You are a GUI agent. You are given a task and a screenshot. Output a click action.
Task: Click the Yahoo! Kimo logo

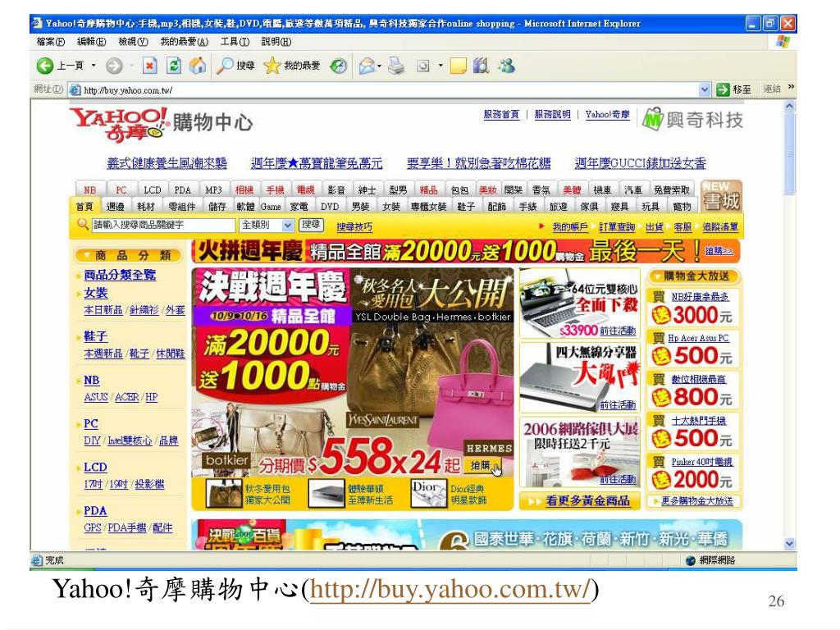tap(118, 125)
